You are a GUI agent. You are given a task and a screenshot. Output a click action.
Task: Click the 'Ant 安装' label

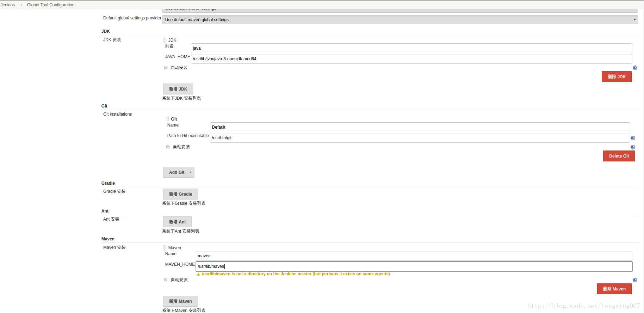pyautogui.click(x=111, y=219)
